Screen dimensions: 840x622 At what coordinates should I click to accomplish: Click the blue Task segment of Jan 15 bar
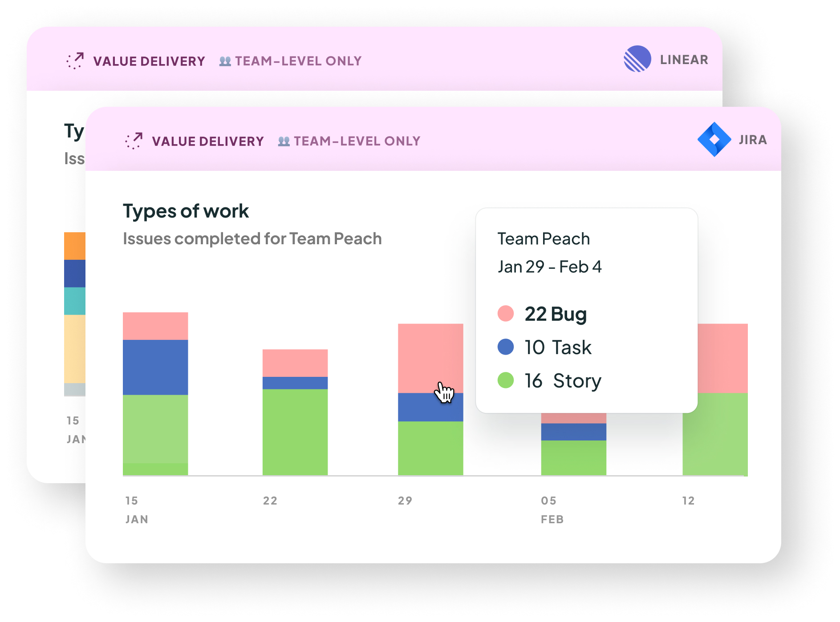click(x=155, y=367)
